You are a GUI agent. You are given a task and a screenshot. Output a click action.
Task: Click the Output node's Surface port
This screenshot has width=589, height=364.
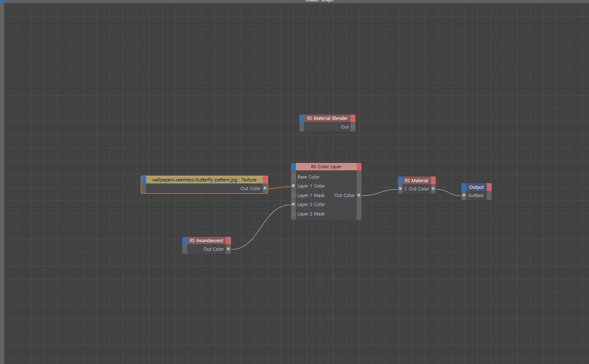(464, 195)
